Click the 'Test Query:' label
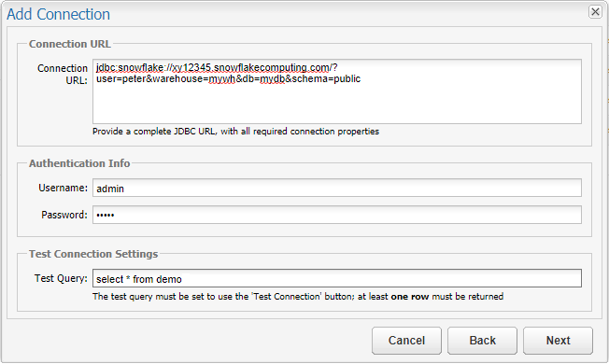This screenshot has height=364, width=609. [x=61, y=278]
